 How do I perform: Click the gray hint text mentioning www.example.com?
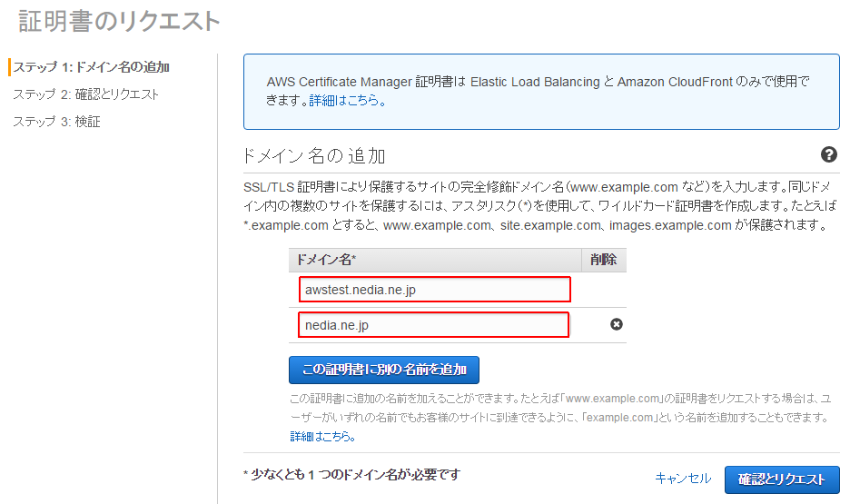(560, 408)
